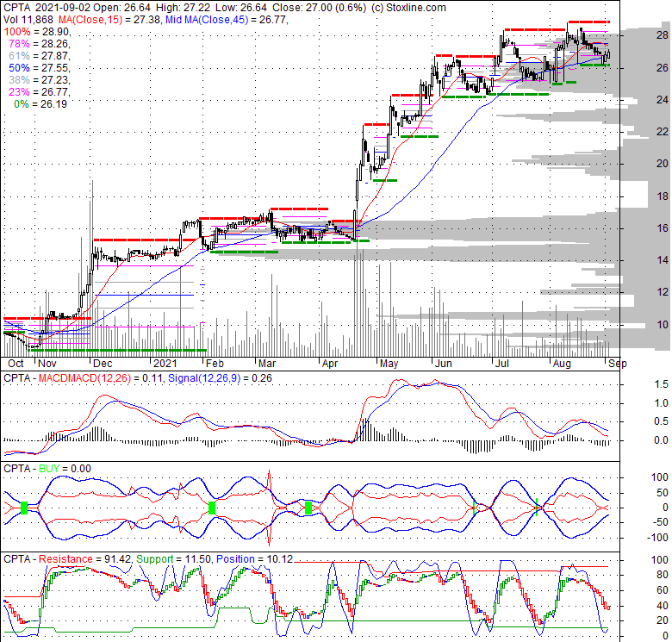Click the "Oct" month label on time axis
Screen dimensions: 672x642
pos(16,364)
